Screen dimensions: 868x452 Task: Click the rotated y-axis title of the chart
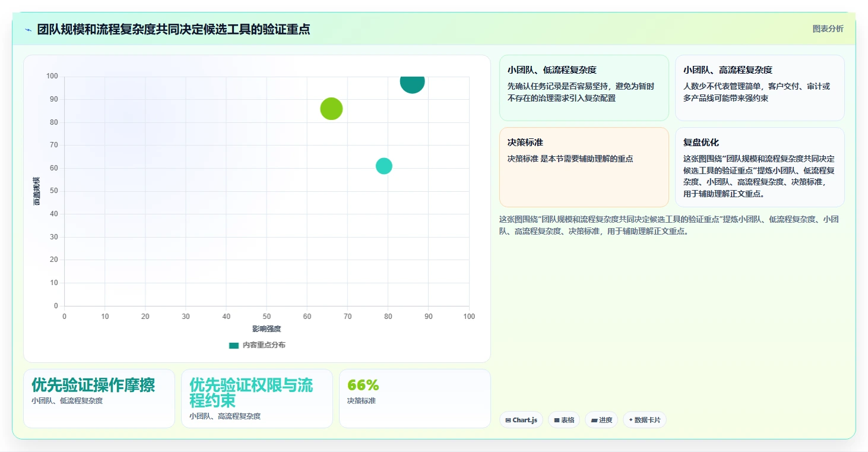pyautogui.click(x=37, y=191)
